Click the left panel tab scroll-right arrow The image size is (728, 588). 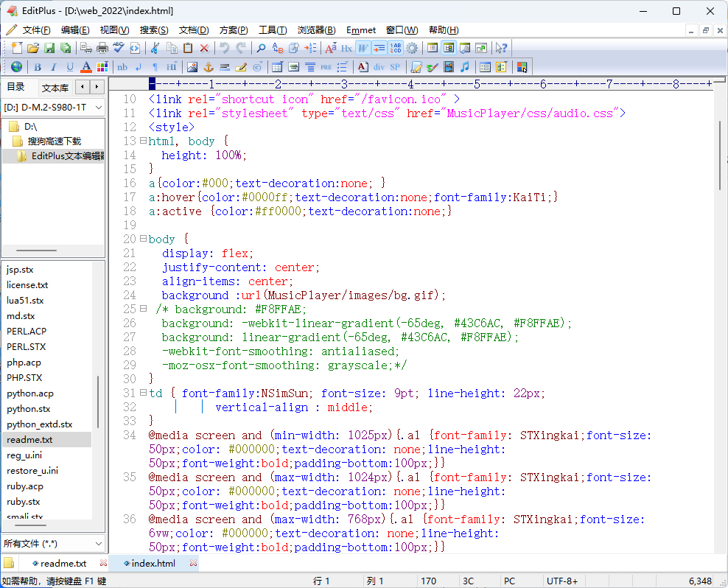click(97, 86)
